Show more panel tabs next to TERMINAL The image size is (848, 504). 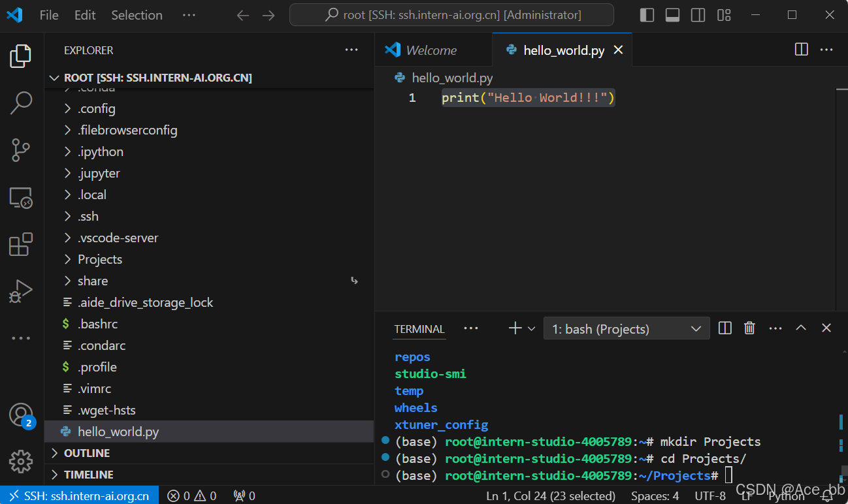(470, 328)
